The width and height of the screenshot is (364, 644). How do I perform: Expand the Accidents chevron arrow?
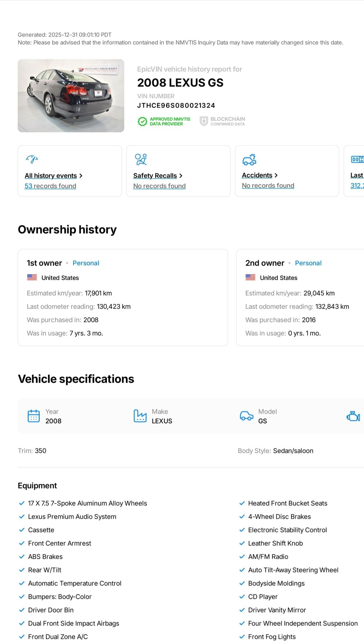tap(276, 175)
